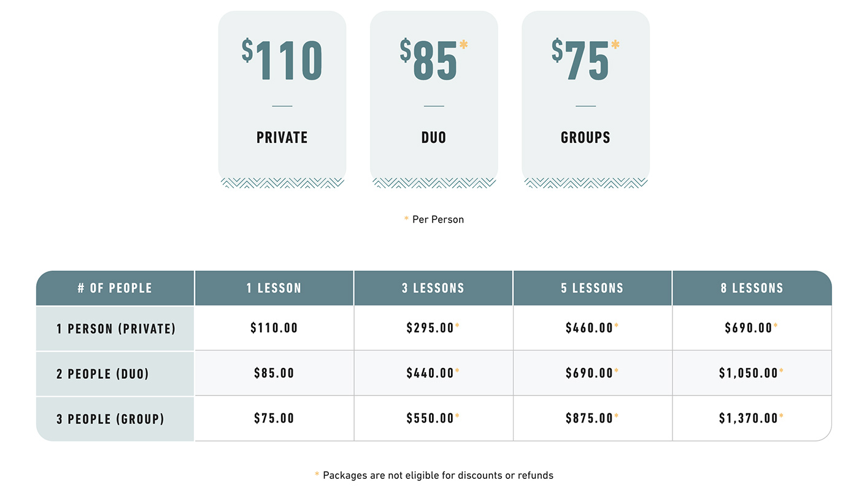Select the '5 Lessons' column header
The height and width of the screenshot is (504, 859).
592,288
